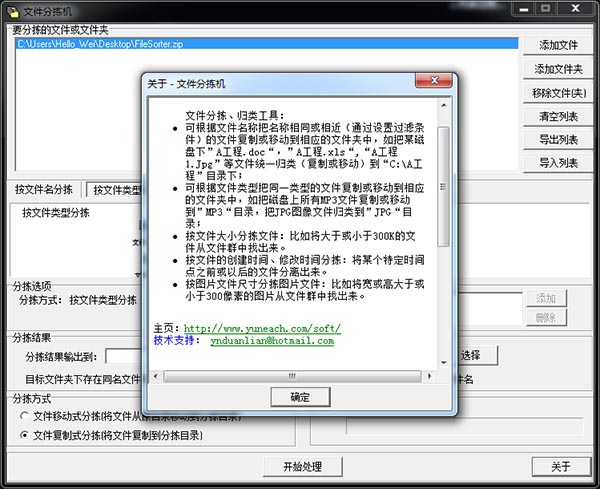
Task: Close the 文件分拣机 main window
Action: [575, 8]
